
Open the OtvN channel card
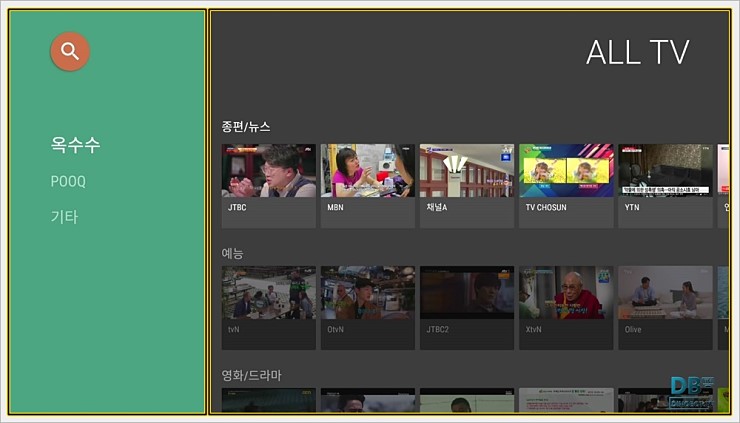click(368, 308)
